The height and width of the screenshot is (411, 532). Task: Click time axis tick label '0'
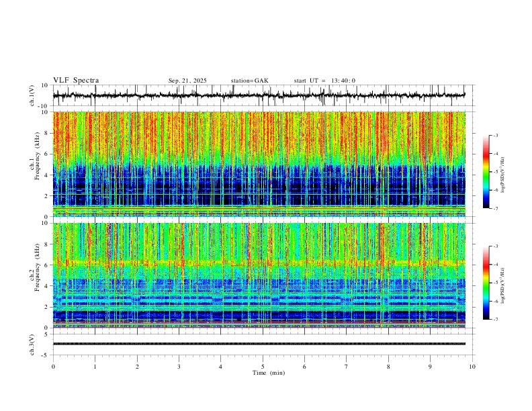click(x=53, y=367)
